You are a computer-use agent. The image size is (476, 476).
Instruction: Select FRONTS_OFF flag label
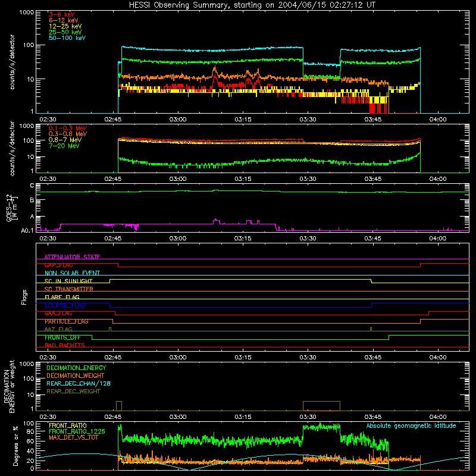point(62,337)
